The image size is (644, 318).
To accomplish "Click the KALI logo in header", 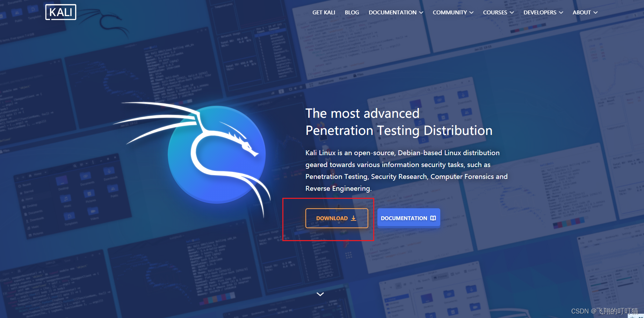I will (61, 12).
